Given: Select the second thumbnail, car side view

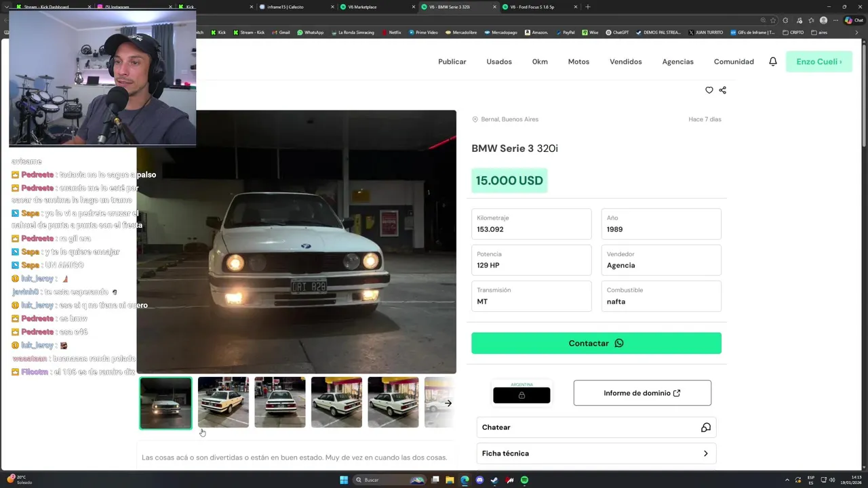Looking at the screenshot, I should click(x=223, y=403).
